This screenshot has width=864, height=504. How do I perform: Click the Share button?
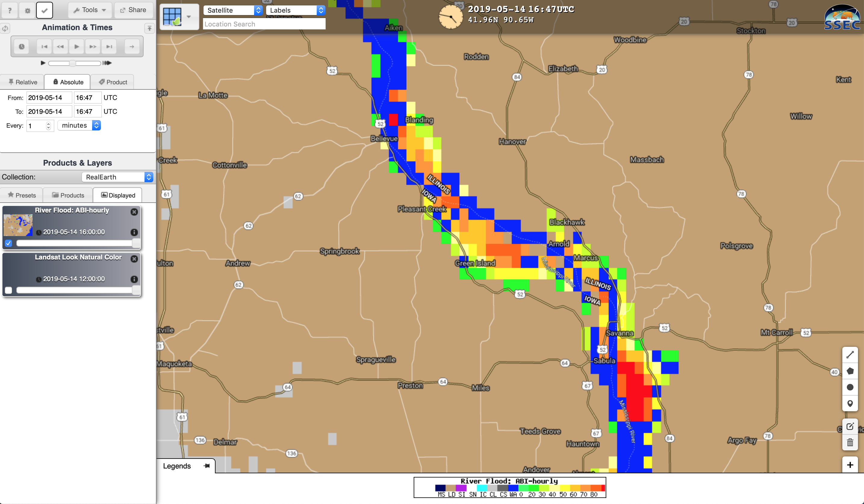[x=133, y=10]
